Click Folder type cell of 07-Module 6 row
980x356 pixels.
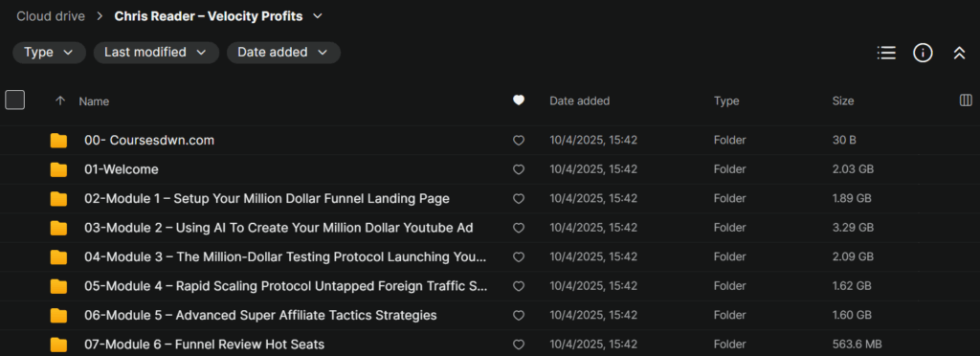(x=729, y=345)
